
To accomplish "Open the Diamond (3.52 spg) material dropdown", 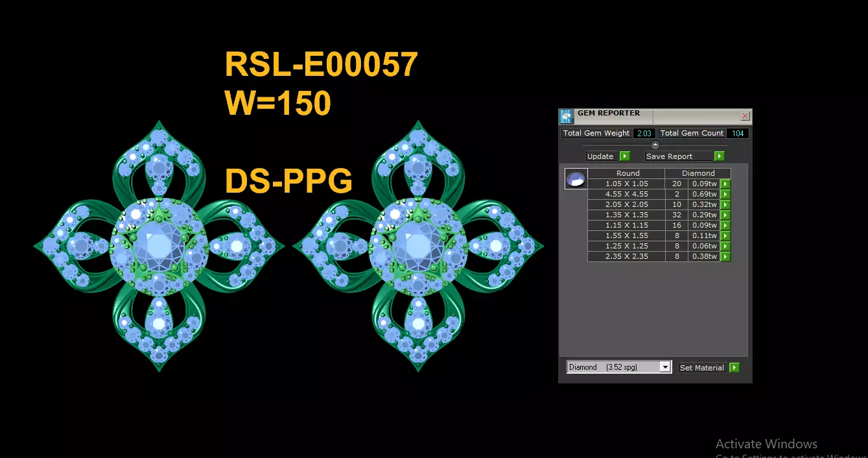I will point(618,367).
